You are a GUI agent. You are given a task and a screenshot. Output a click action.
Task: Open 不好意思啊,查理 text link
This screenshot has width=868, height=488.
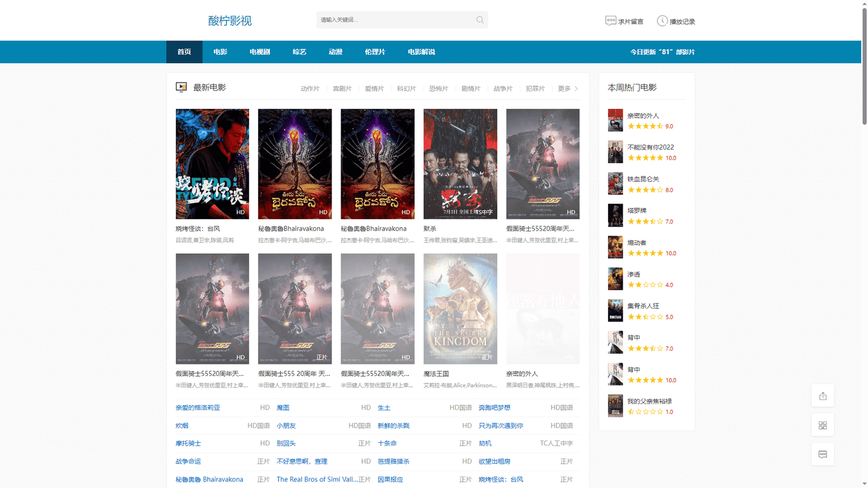tap(302, 461)
